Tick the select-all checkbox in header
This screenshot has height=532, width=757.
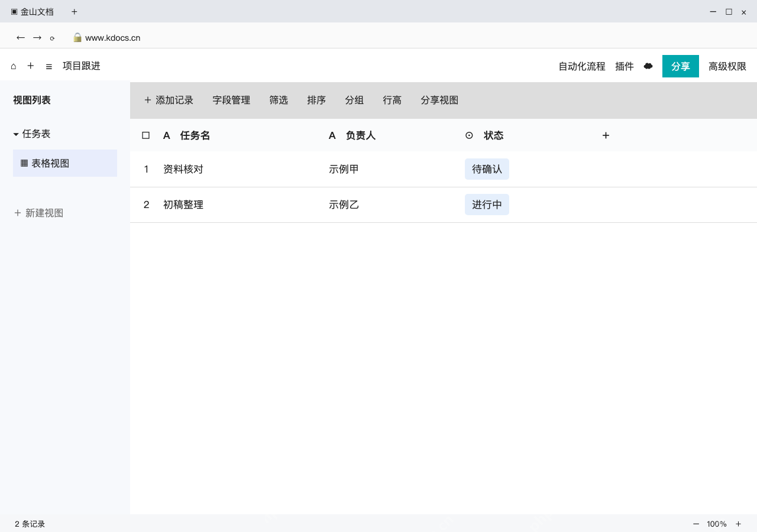click(146, 135)
